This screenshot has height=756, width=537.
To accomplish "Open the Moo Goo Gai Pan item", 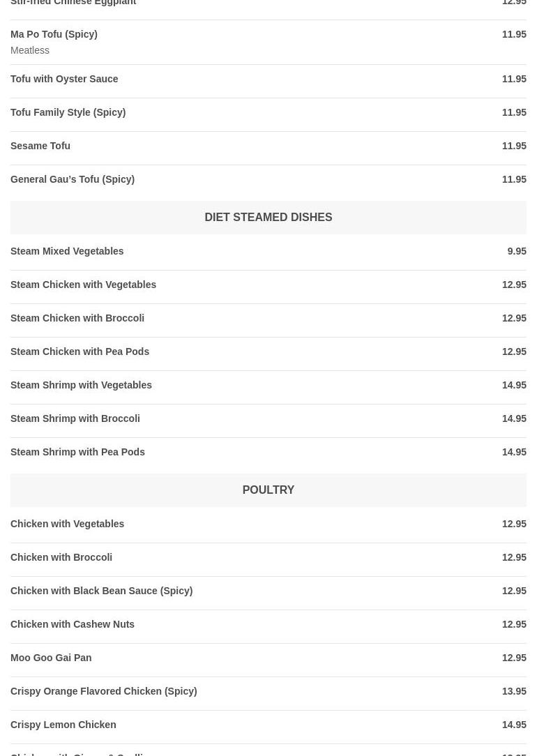I will click(51, 658).
